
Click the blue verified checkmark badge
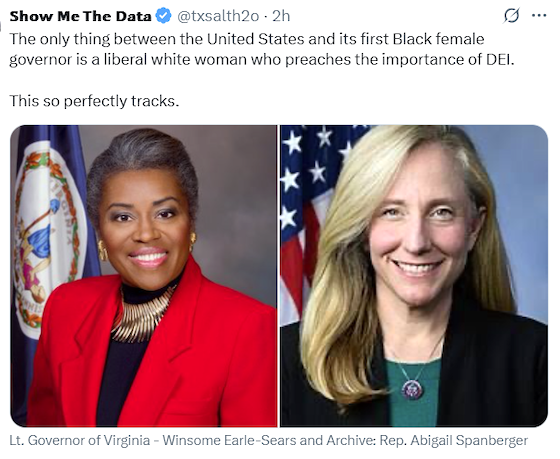(164, 16)
